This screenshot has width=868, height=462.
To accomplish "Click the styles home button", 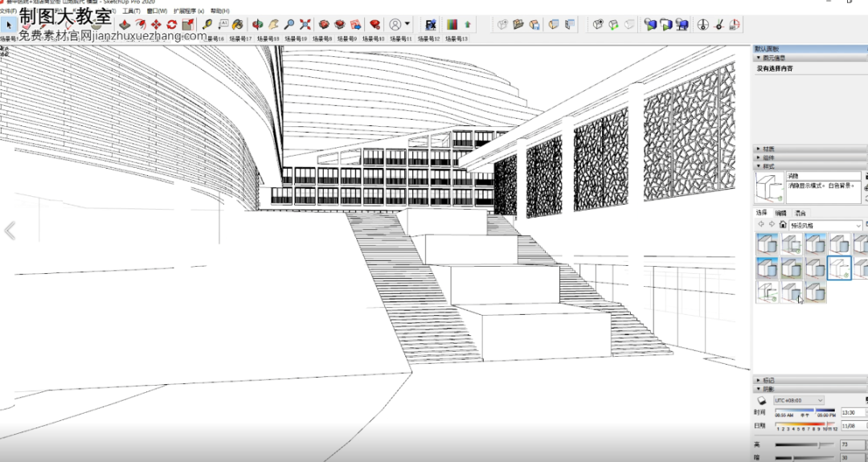I will tap(782, 224).
